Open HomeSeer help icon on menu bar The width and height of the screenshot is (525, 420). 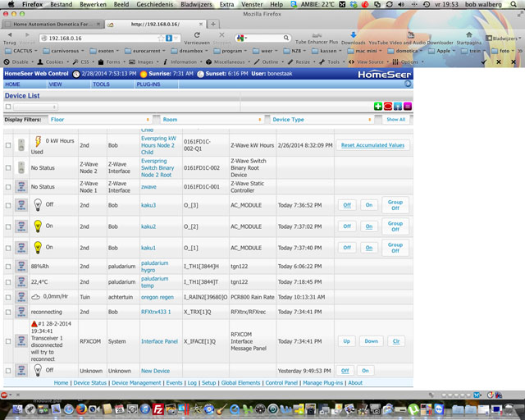[x=408, y=84]
